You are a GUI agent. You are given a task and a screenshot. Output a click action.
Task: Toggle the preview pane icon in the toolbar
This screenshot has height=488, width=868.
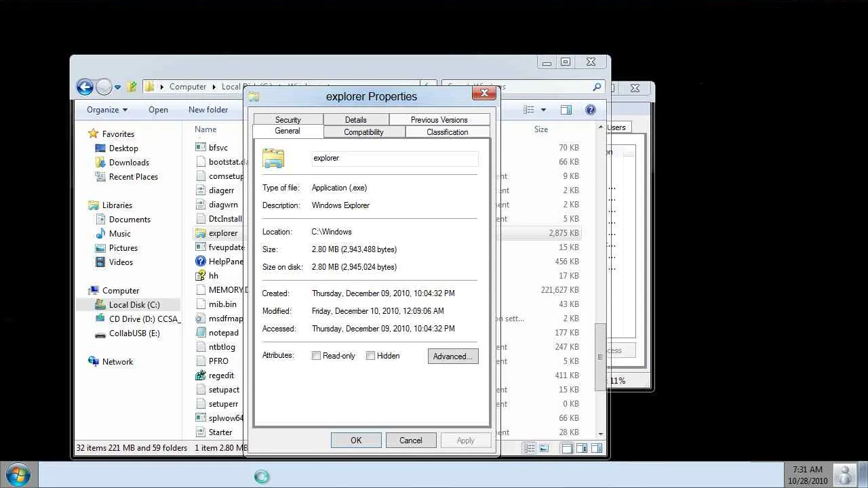566,110
